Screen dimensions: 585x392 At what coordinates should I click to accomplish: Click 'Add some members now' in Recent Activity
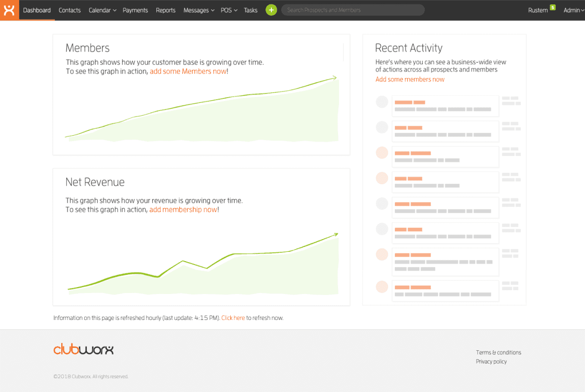410,79
